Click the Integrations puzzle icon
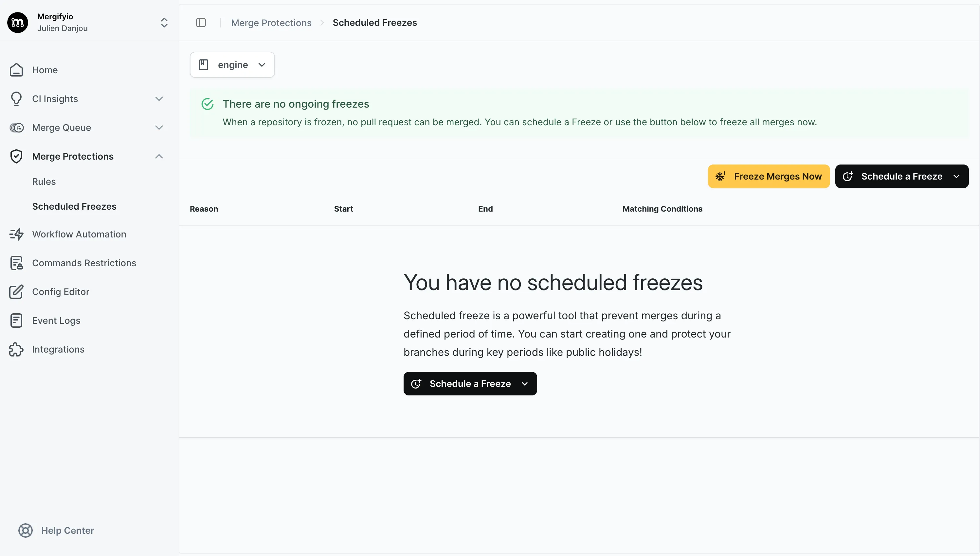The height and width of the screenshot is (556, 980). (x=16, y=349)
